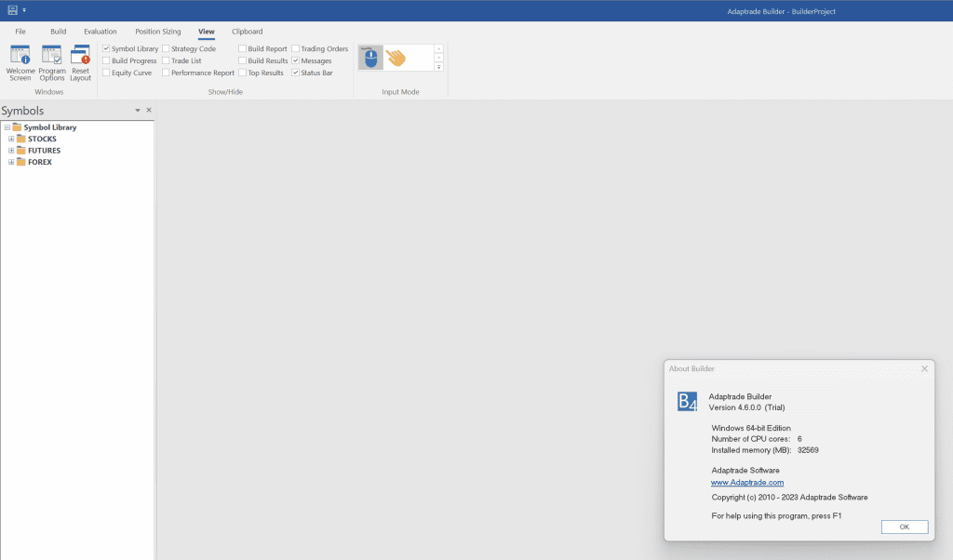Select mouse input mode
This screenshot has height=560, width=953.
[370, 58]
